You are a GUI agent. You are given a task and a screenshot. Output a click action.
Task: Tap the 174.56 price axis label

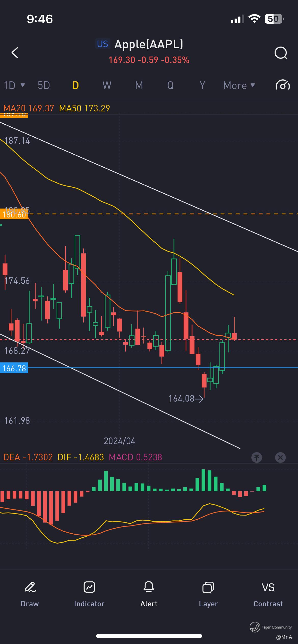[x=17, y=281]
